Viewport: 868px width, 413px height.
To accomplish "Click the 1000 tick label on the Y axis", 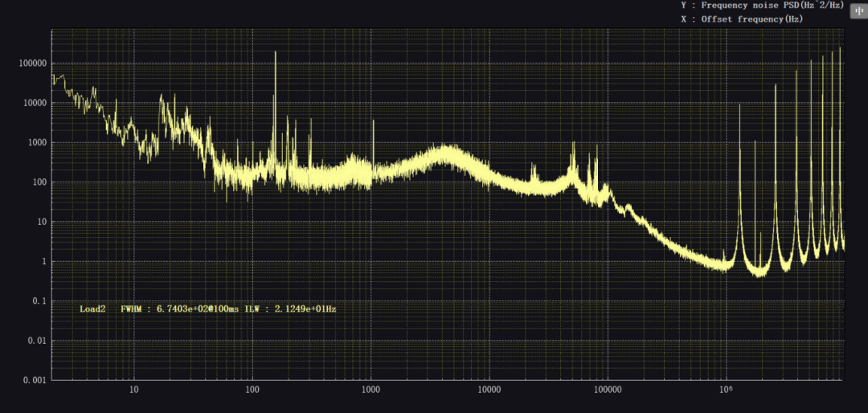I will 37,142.
